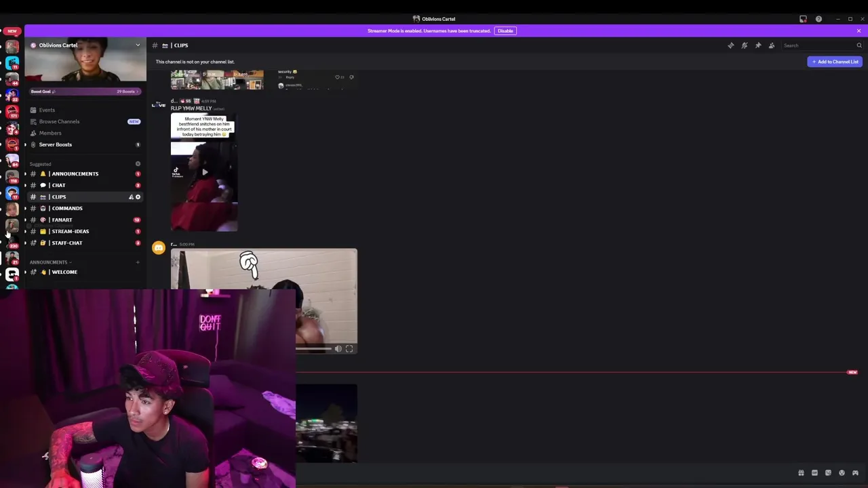Screen dimensions: 868x488
Task: Jump to NEW messages marker
Action: coord(852,372)
